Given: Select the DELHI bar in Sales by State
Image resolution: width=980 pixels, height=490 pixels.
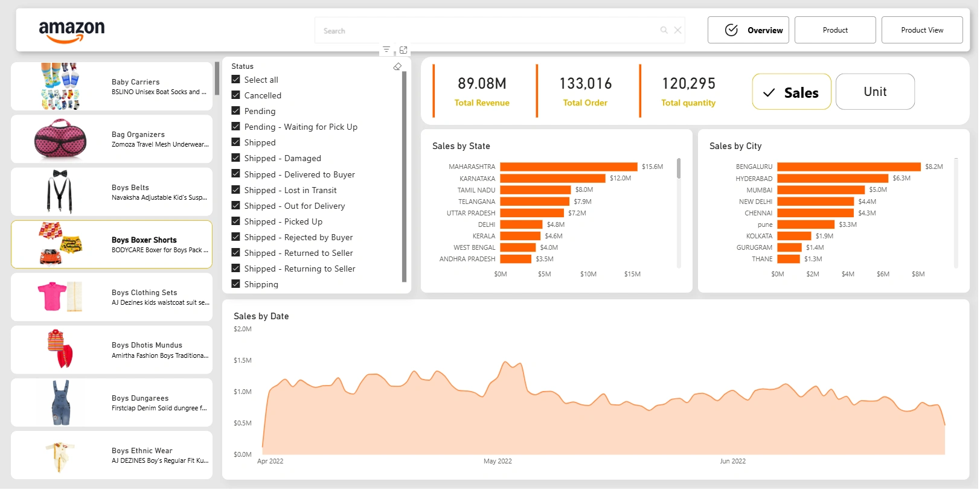Looking at the screenshot, I should pos(521,224).
